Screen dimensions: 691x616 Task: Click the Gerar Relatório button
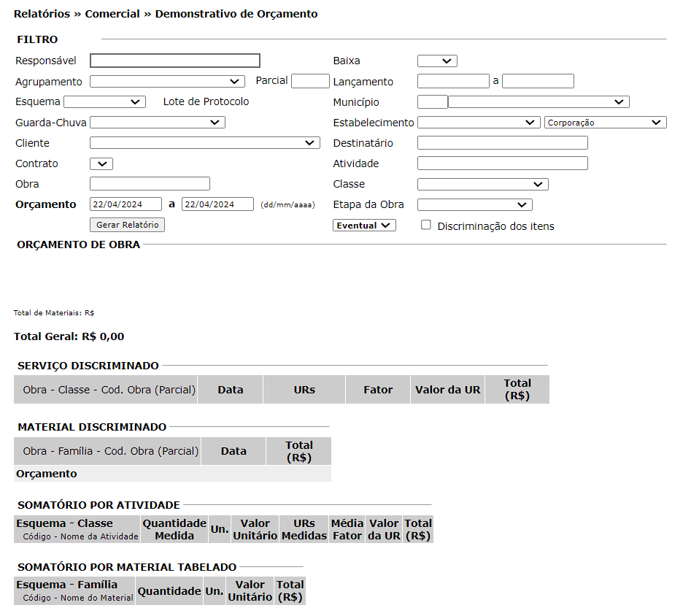(127, 225)
